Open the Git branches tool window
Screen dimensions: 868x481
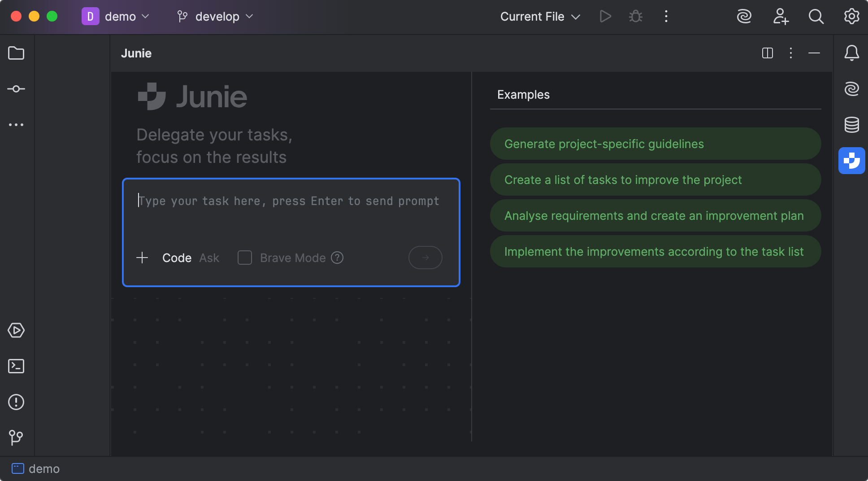coord(16,437)
